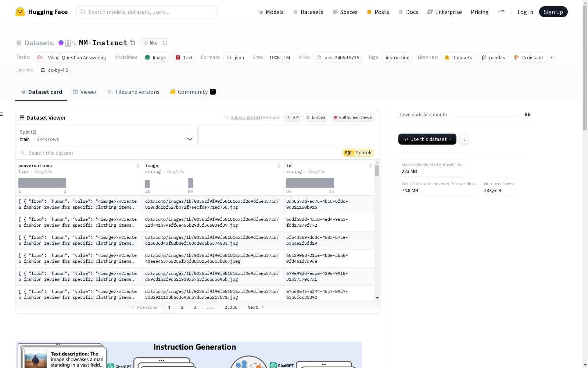
Task: Open the Datasets page
Action: pos(308,12)
